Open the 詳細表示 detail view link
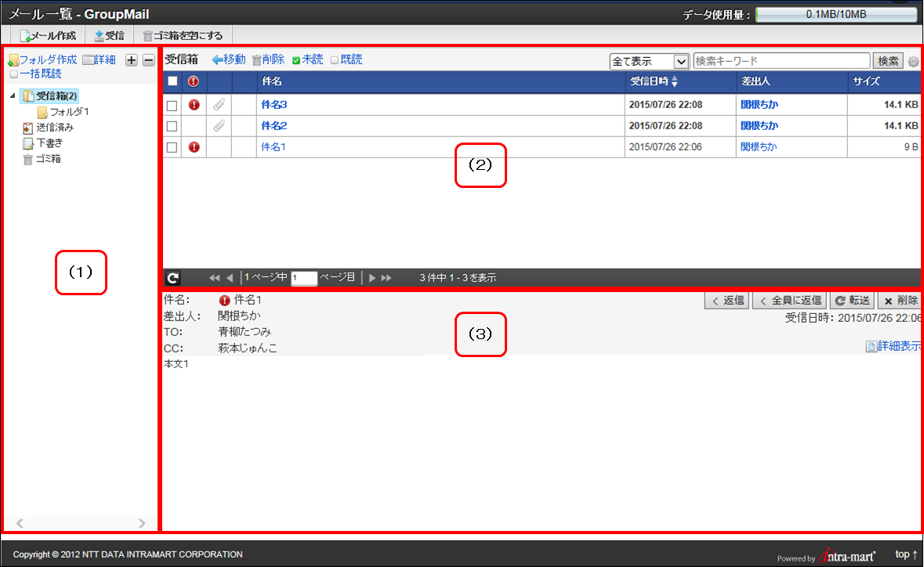Image resolution: width=924 pixels, height=567 pixels. pyautogui.click(x=893, y=346)
